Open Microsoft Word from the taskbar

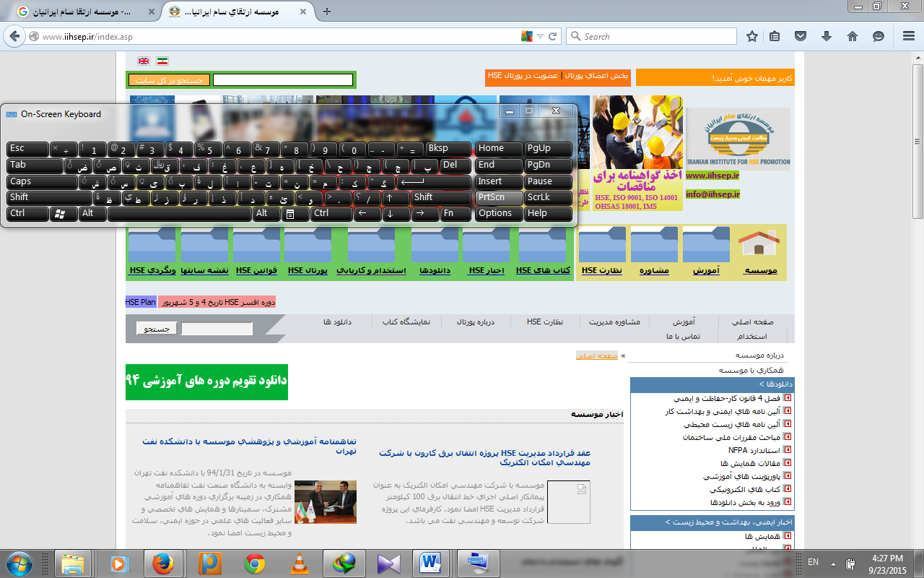(x=430, y=562)
